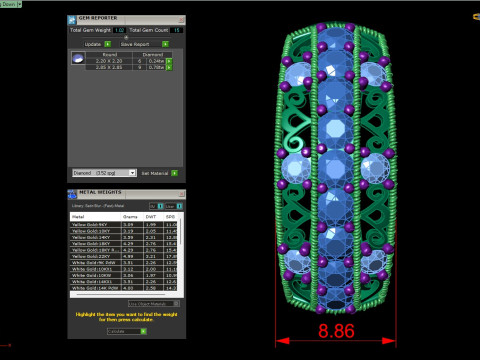Click the green Calculate arrow button
480x360 pixels.
click(x=143, y=331)
